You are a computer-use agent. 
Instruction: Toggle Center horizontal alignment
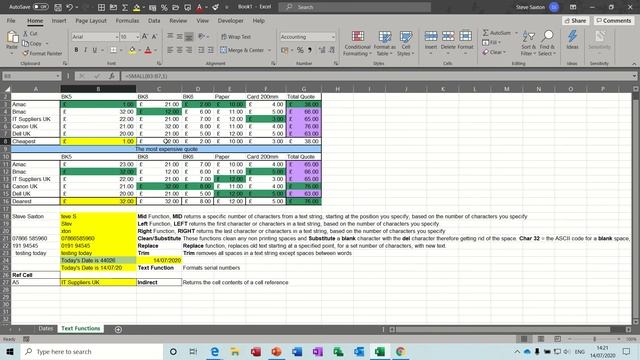[179, 50]
